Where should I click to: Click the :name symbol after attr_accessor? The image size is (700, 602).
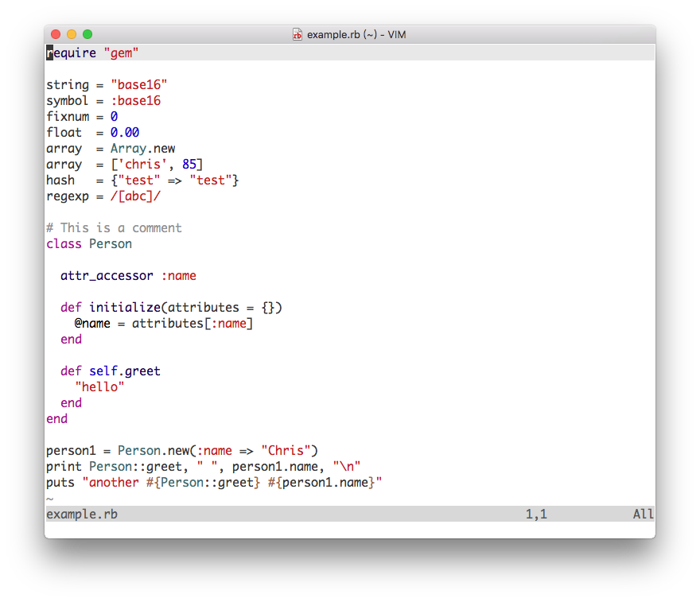point(178,276)
